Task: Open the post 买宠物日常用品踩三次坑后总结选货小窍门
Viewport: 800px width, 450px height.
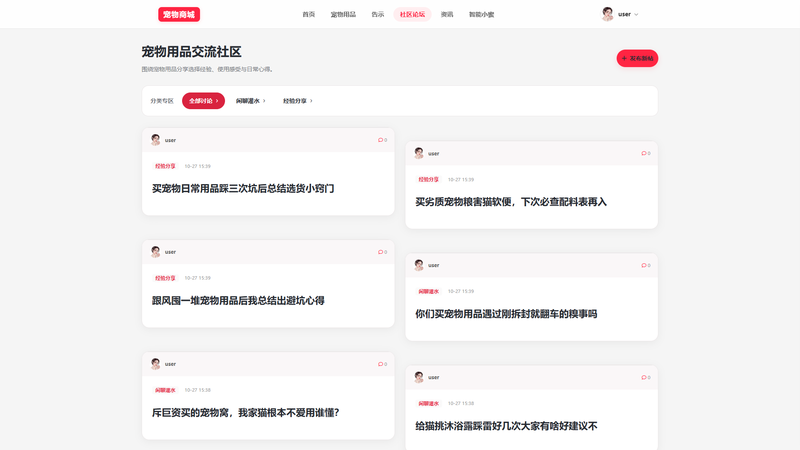Action: pyautogui.click(x=243, y=189)
